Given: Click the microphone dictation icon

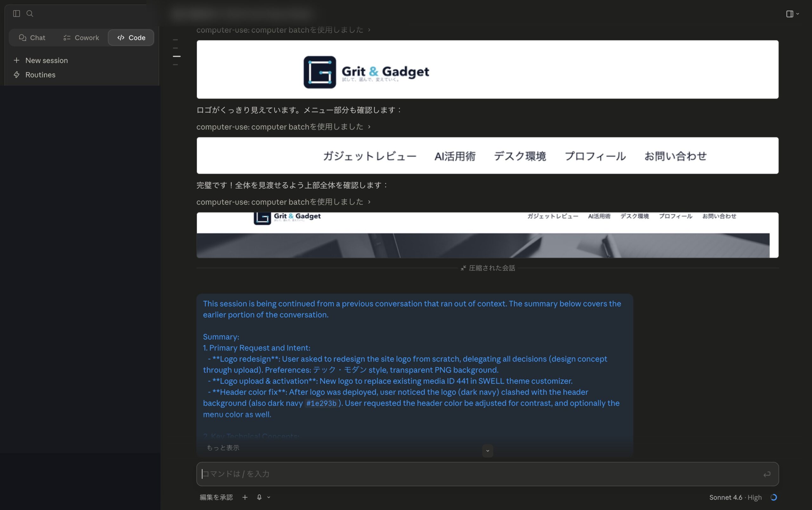Looking at the screenshot, I should (259, 497).
